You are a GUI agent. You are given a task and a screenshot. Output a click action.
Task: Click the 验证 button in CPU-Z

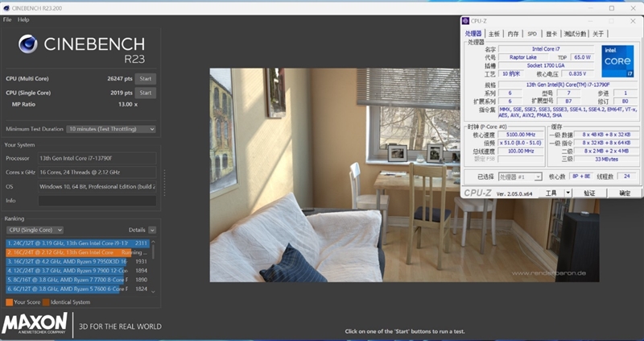click(x=589, y=193)
